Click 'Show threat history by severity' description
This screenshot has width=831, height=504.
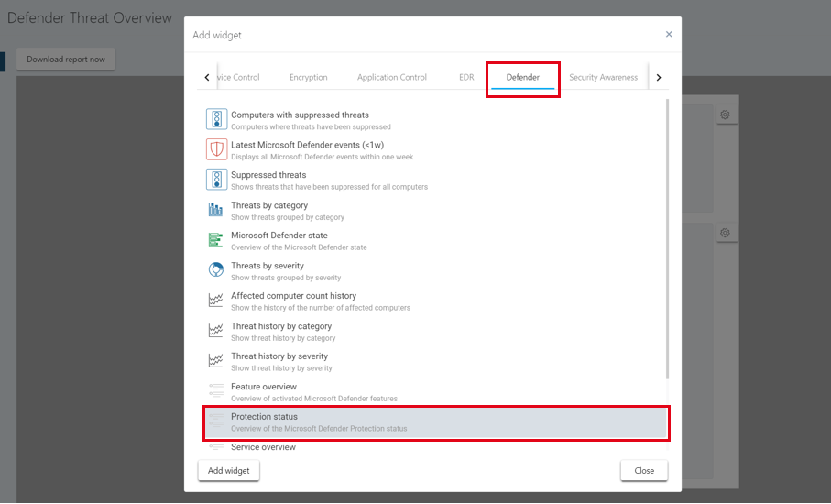coord(282,368)
